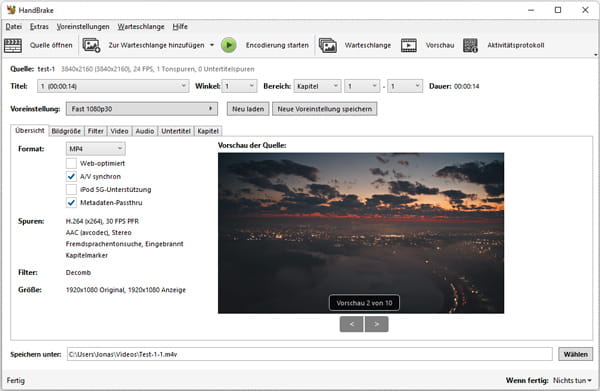Click Neue Voreinstellung speichern button
The height and width of the screenshot is (391, 600).
click(x=324, y=109)
